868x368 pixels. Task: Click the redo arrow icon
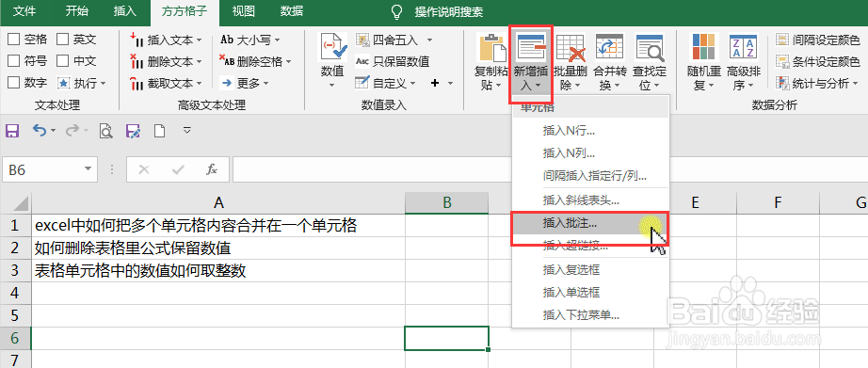click(x=72, y=131)
